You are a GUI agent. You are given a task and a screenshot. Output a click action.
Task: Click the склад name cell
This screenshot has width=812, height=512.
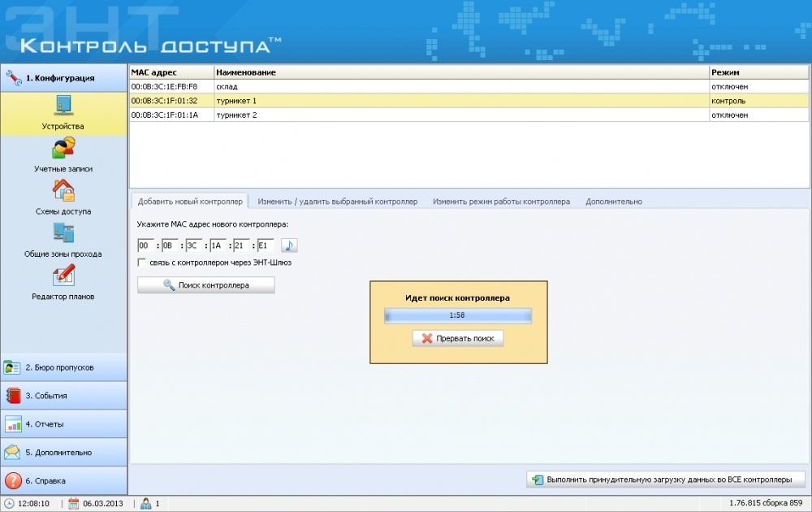461,86
